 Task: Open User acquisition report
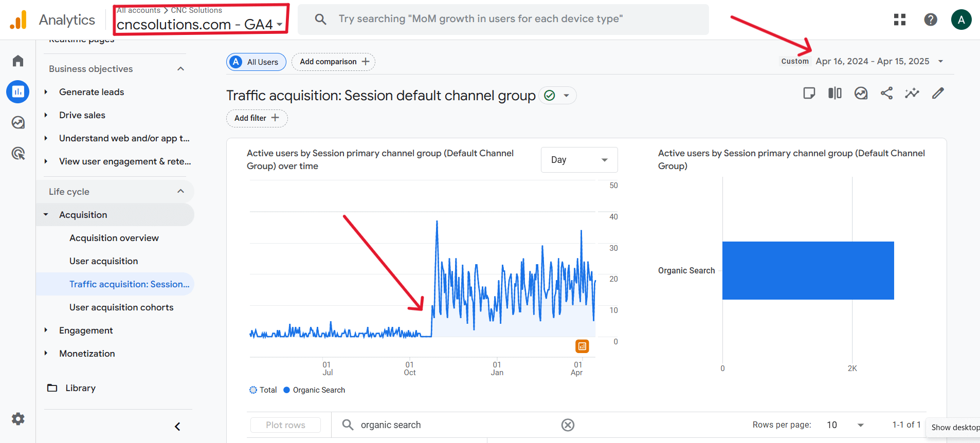104,261
